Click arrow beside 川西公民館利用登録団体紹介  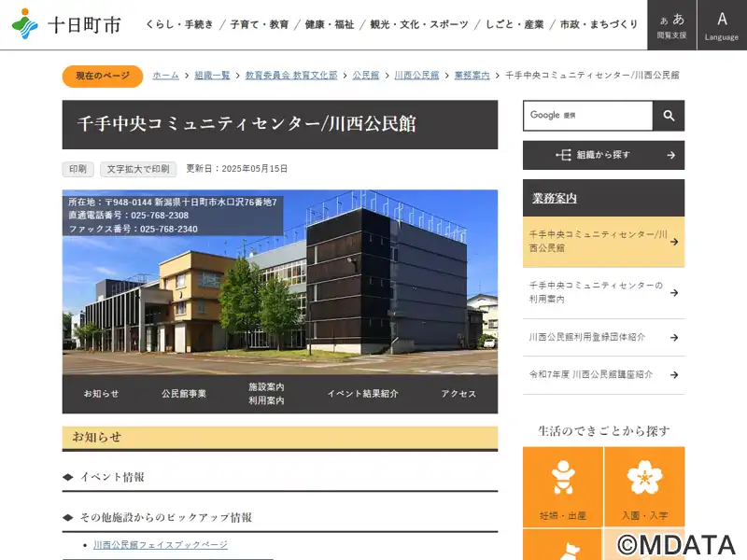[x=674, y=338]
